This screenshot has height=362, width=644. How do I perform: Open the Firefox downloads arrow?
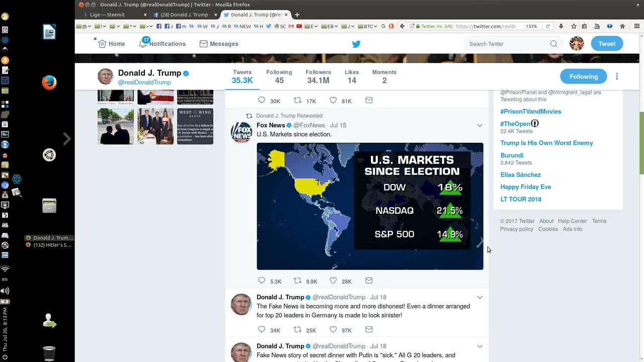[x=561, y=26]
